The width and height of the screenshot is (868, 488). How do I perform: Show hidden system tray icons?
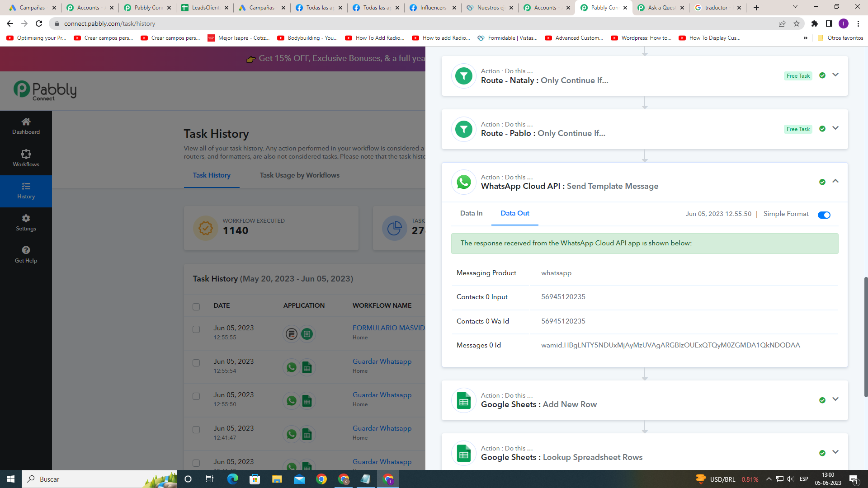(x=769, y=479)
